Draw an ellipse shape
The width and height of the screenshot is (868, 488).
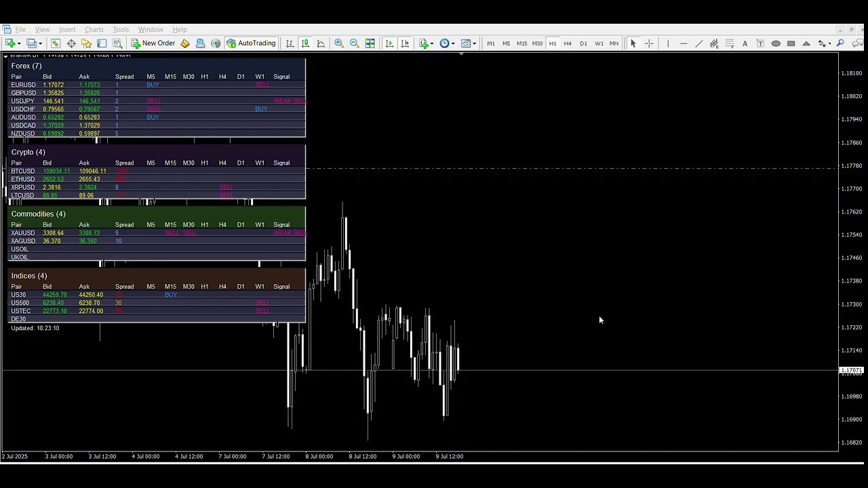point(776,43)
